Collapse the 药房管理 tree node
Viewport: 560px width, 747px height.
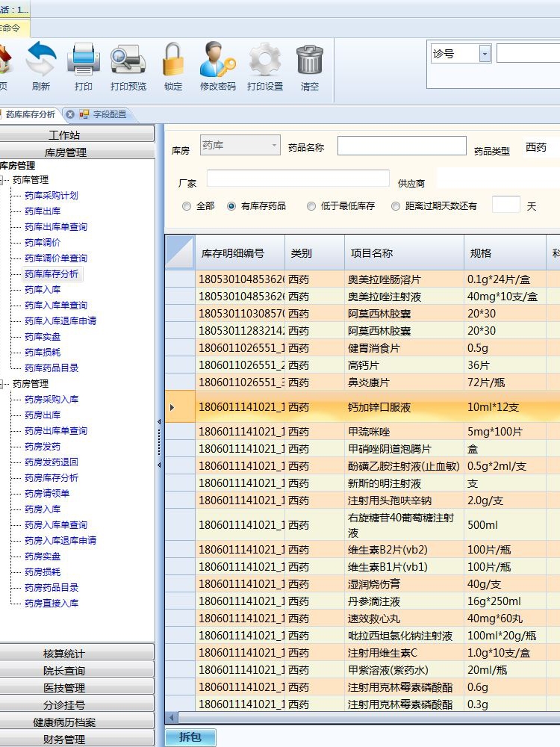tap(1, 384)
